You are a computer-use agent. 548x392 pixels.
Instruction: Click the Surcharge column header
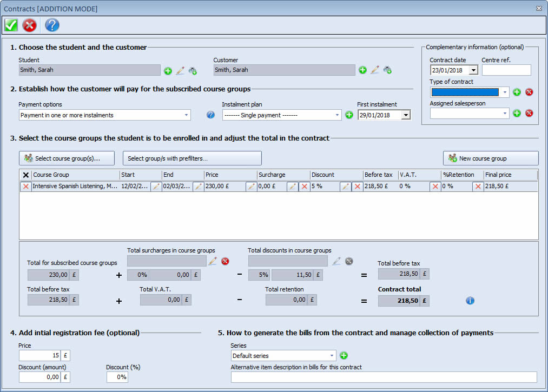(x=284, y=175)
